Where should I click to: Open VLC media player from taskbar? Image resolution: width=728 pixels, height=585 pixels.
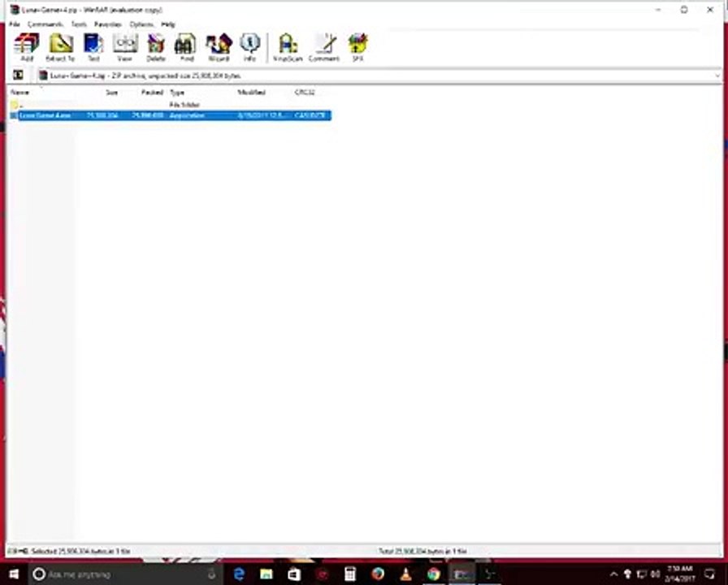pyautogui.click(x=405, y=574)
